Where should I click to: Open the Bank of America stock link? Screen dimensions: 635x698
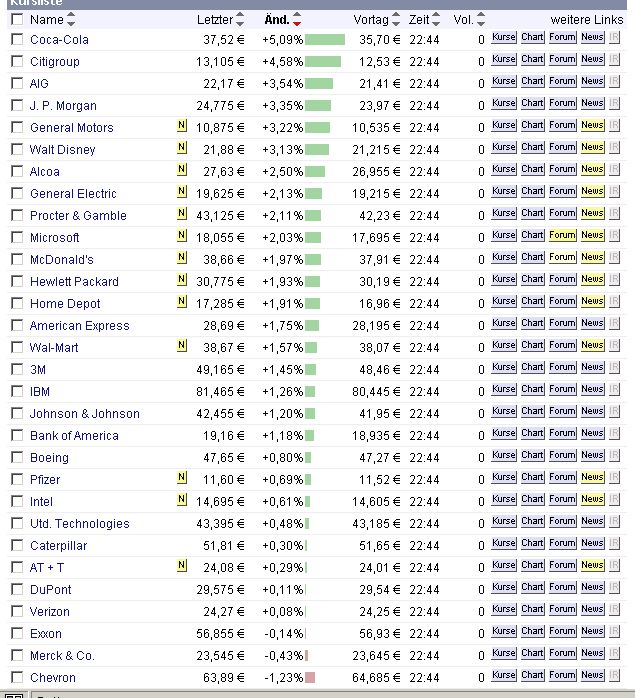[x=74, y=436]
